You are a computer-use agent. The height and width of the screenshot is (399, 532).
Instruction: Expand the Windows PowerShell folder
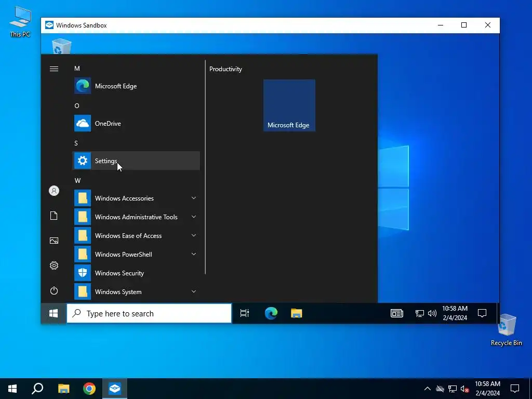(x=136, y=254)
